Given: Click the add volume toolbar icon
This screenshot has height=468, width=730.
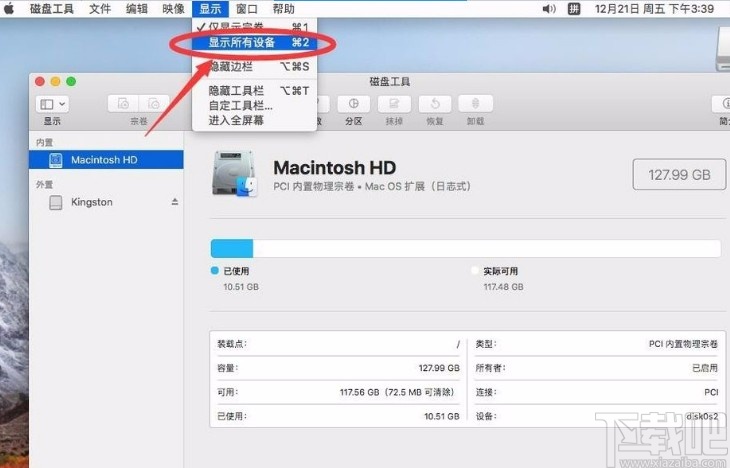Looking at the screenshot, I should point(123,104).
